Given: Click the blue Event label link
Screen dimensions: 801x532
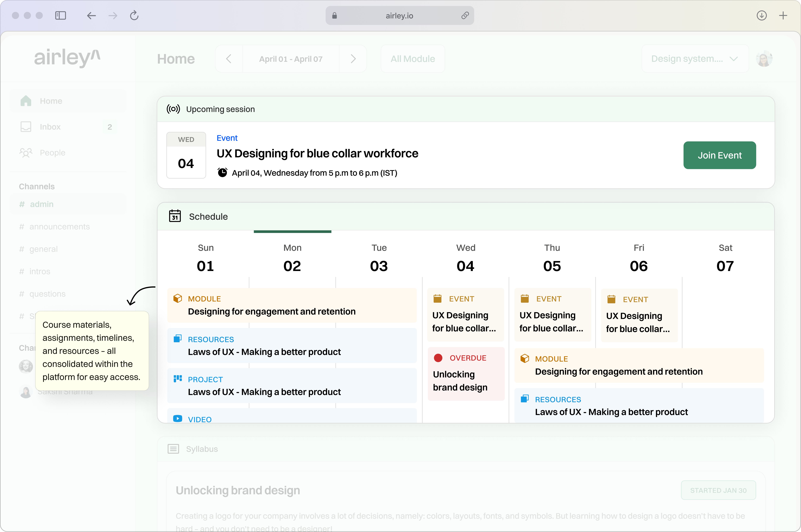Looking at the screenshot, I should pos(227,138).
